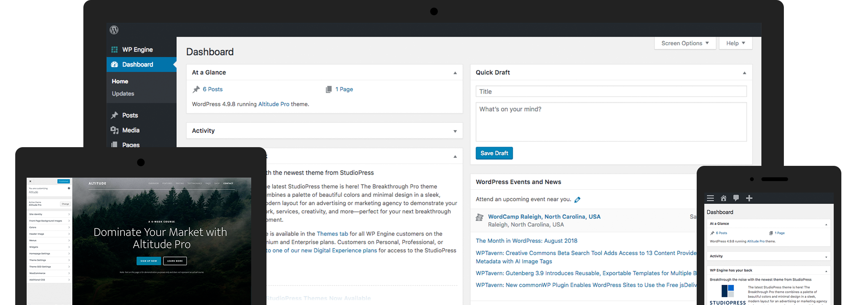868x305 pixels.
Task: Focus the What's on your mind text area
Action: (611, 122)
